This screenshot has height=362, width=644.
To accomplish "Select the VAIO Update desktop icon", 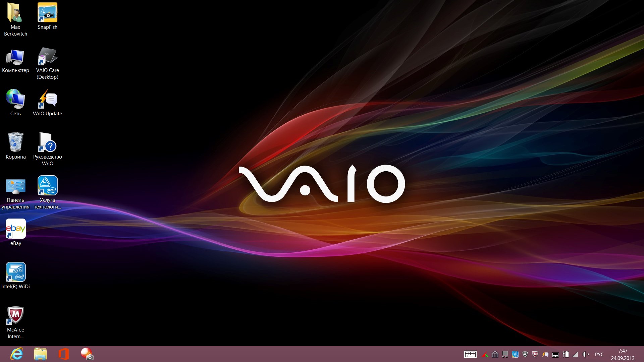I will [47, 100].
